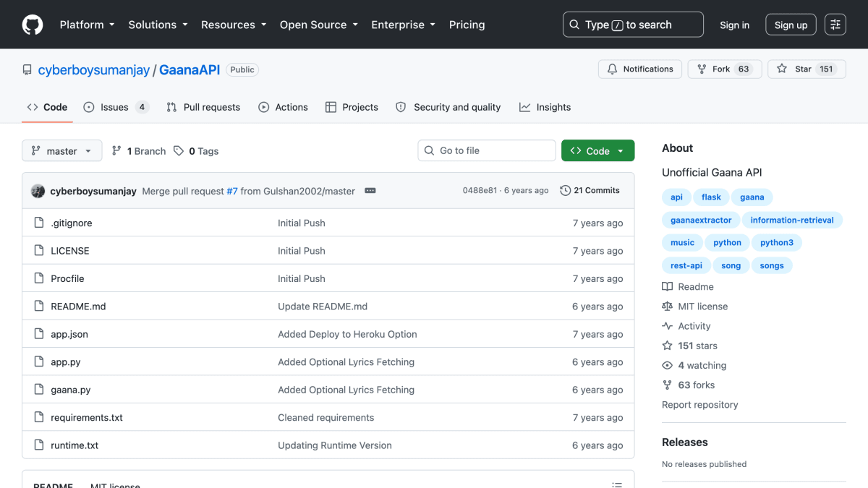This screenshot has width=868, height=488.
Task: Open the header settings sliders icon
Action: pyautogui.click(x=835, y=25)
